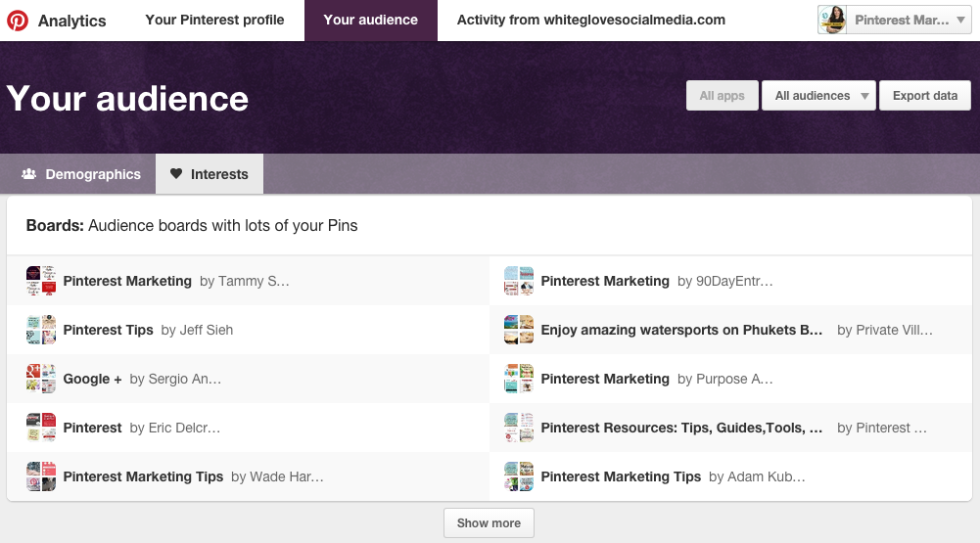The height and width of the screenshot is (543, 980).
Task: Click thumbnail of Wade Har's board
Action: pyautogui.click(x=40, y=476)
